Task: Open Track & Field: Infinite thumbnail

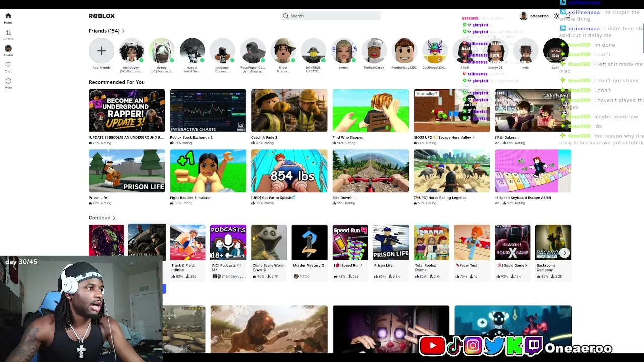Action: 188,242
